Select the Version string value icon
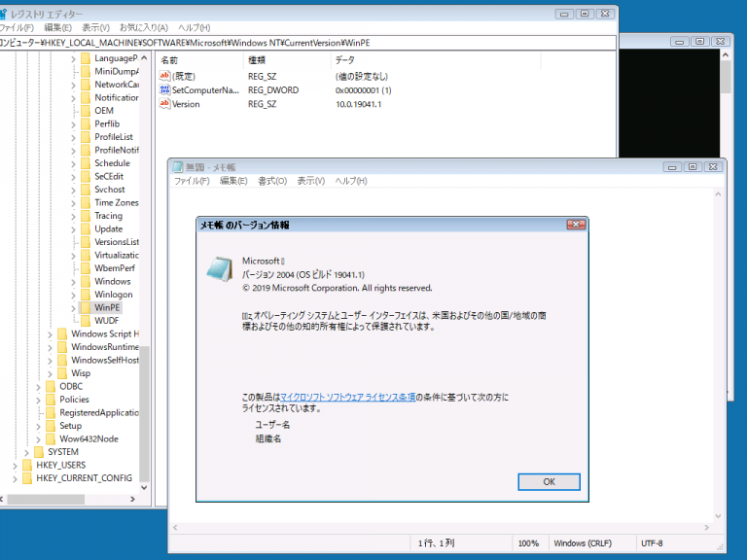747x560 pixels. tap(164, 103)
